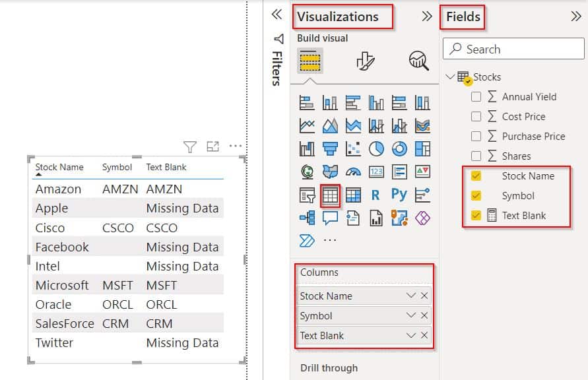Remove Stock Name from Columns well
Image resolution: width=588 pixels, height=380 pixels.
click(x=424, y=296)
